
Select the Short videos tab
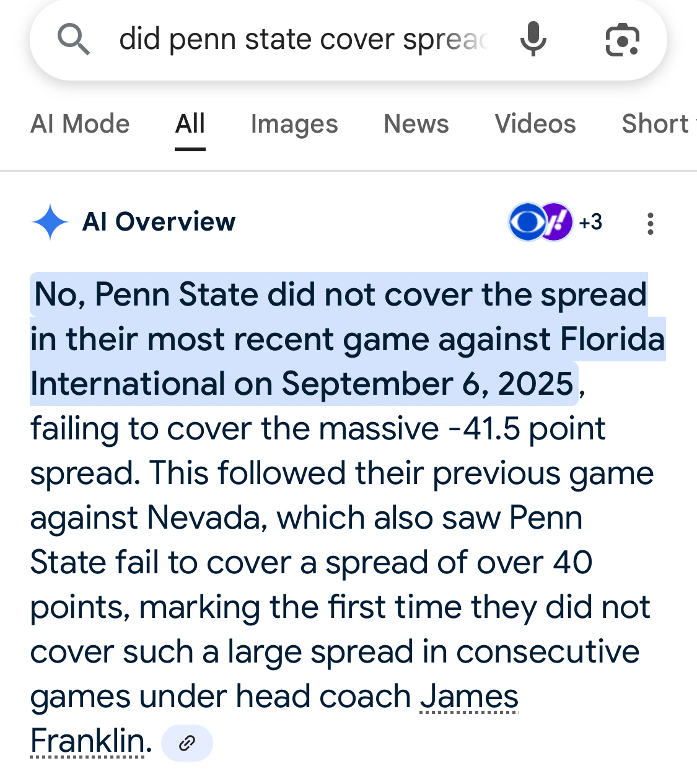[657, 124]
